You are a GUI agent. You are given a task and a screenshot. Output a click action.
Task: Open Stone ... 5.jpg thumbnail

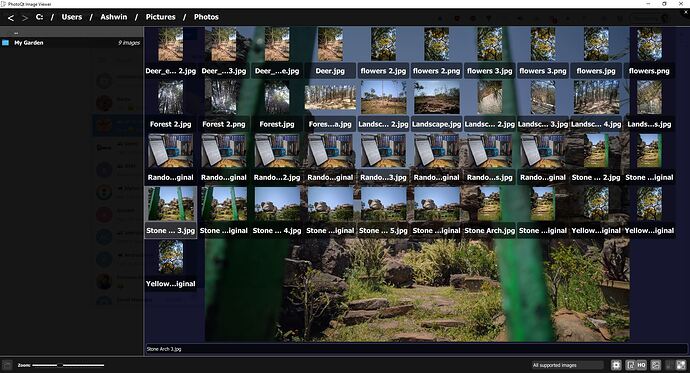click(383, 212)
